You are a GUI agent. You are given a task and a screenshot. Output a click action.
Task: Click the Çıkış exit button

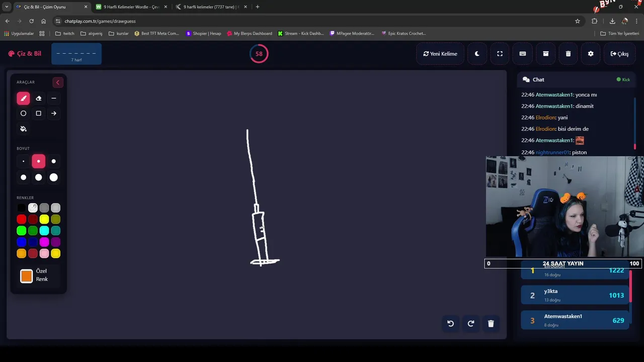(x=619, y=54)
